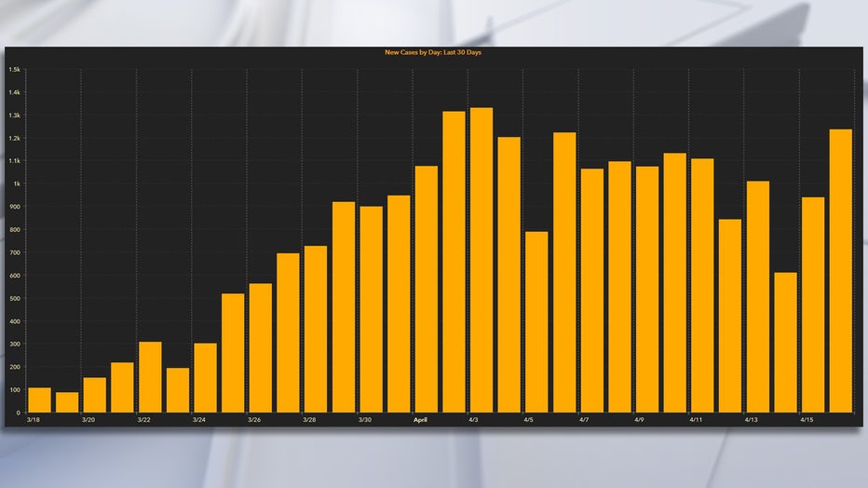Click the bar labeled 3/22
Viewport: 868px width, 488px height.
tap(150, 377)
